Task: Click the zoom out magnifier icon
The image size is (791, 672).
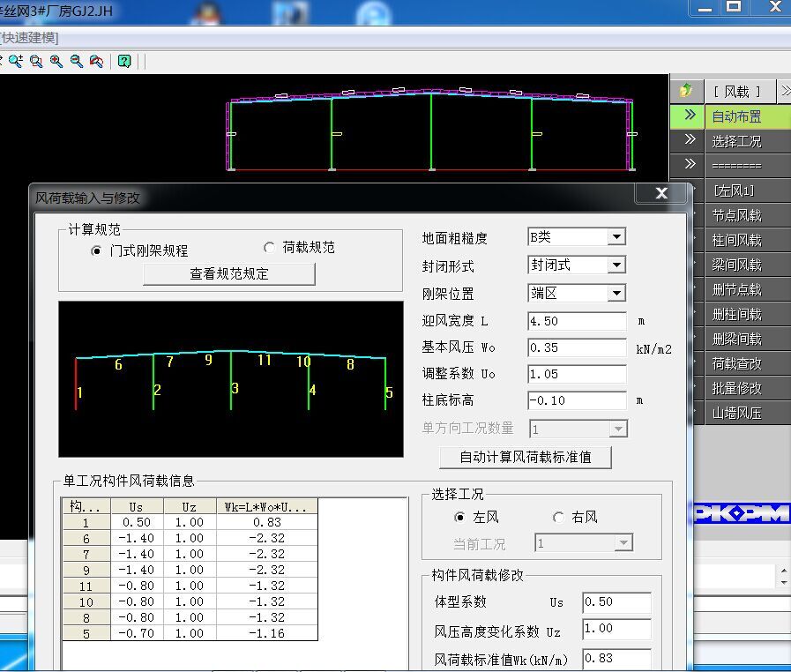Action: pyautogui.click(x=76, y=61)
